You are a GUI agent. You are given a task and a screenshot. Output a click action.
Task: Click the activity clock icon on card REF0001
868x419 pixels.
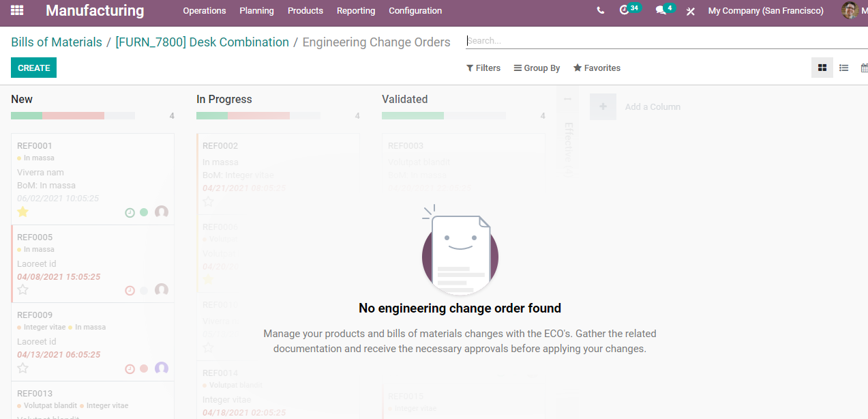(x=130, y=212)
